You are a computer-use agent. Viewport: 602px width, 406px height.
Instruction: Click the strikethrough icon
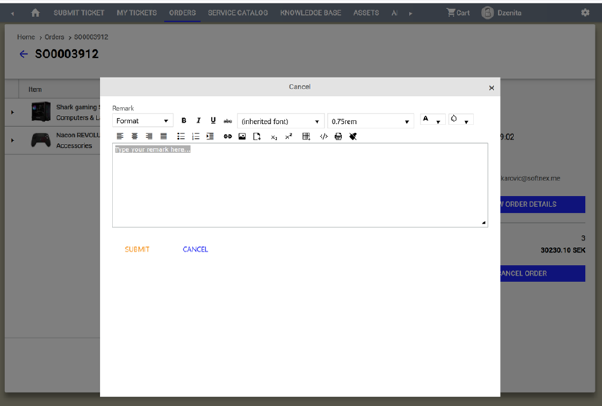(228, 121)
